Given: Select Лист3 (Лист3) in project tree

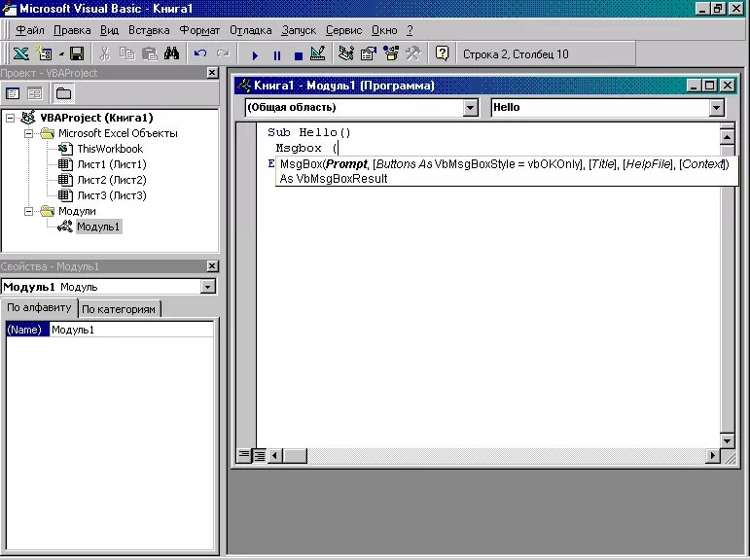Looking at the screenshot, I should (x=112, y=195).
